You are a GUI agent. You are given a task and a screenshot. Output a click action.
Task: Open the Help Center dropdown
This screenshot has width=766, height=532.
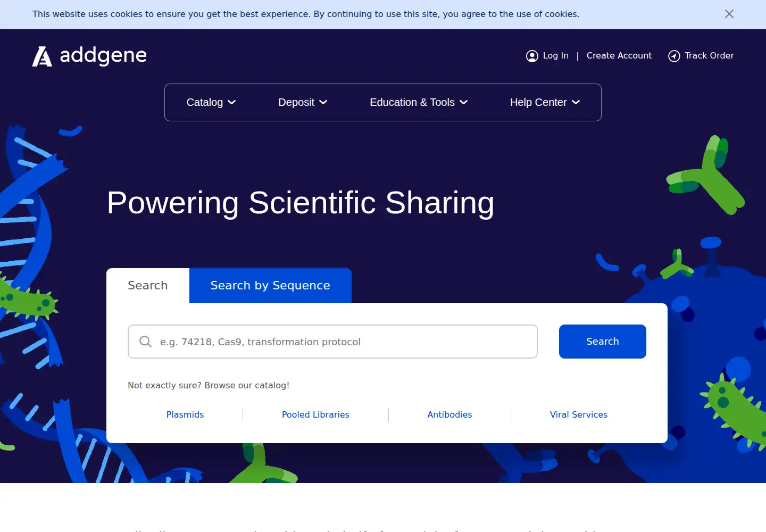545,102
